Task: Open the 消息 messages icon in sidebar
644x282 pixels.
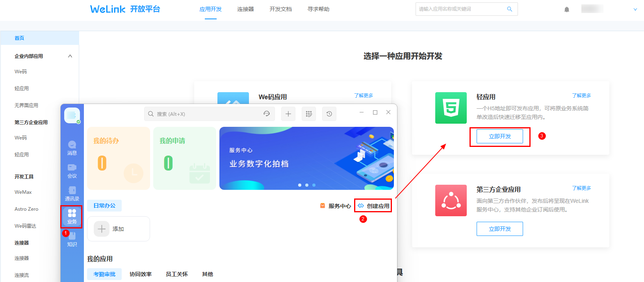Action: (72, 148)
